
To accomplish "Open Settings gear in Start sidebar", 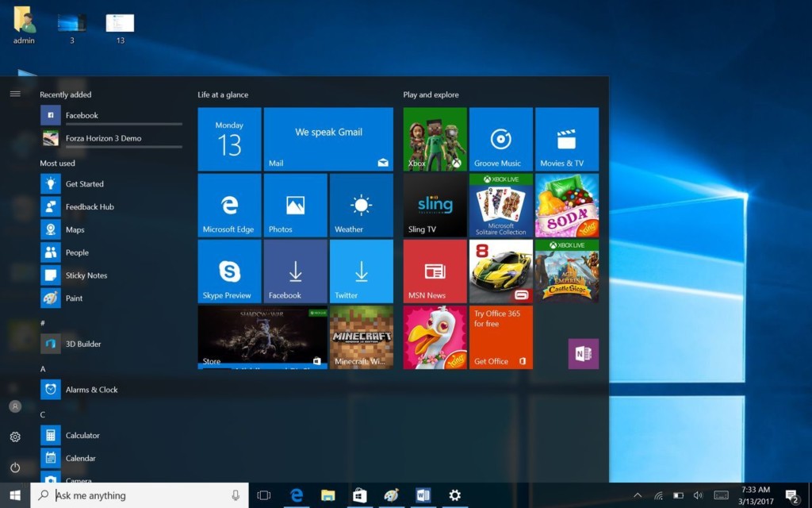I will click(x=15, y=437).
